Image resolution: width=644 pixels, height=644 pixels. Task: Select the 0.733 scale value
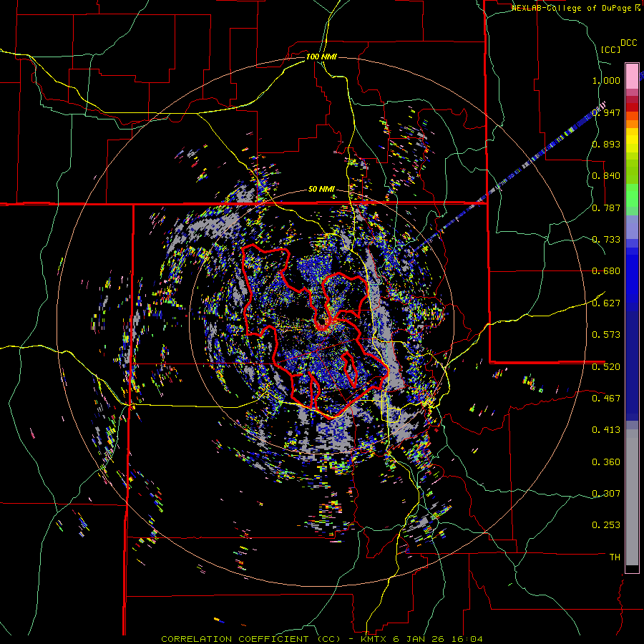606,240
